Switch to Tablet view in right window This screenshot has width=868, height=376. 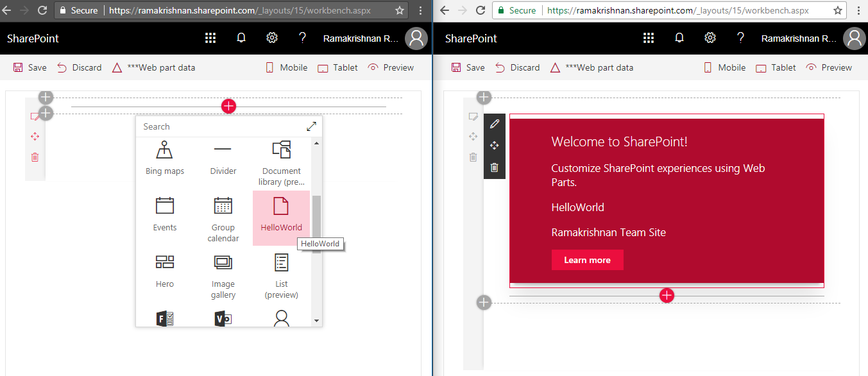pyautogui.click(x=776, y=67)
